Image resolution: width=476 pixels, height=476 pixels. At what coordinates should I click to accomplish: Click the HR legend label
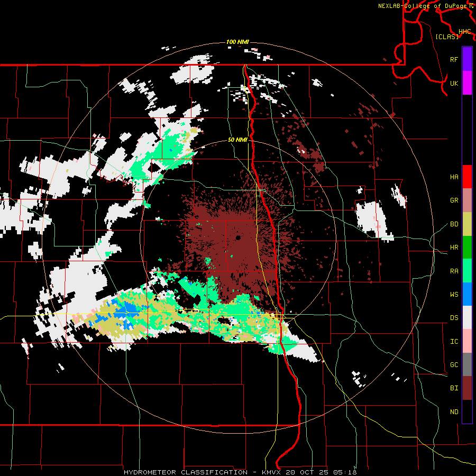[x=454, y=248]
